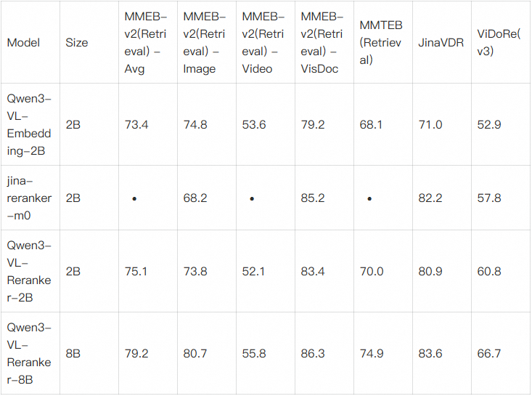Click the Size column header
532x396 pixels.
tap(77, 43)
